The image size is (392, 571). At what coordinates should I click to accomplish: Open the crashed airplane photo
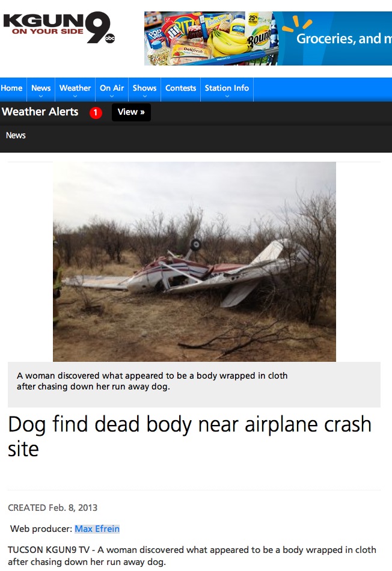195,262
